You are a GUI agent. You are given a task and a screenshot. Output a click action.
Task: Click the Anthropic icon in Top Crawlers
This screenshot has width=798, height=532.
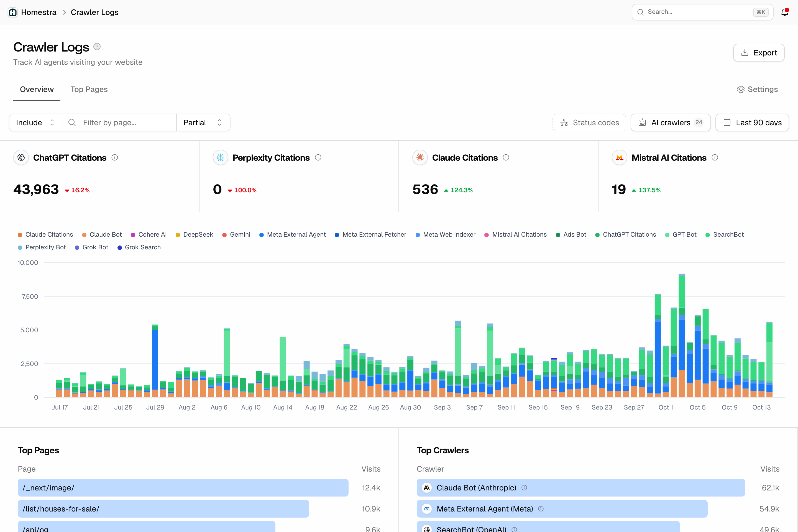tap(427, 488)
